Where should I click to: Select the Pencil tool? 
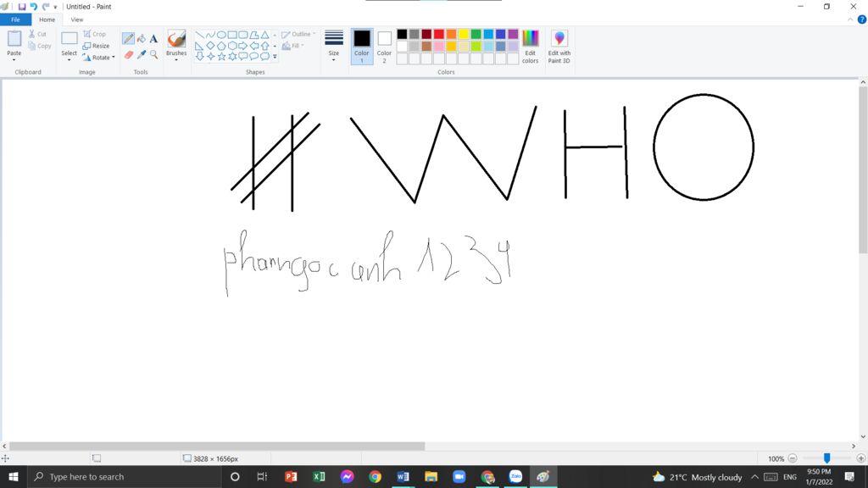pos(129,38)
